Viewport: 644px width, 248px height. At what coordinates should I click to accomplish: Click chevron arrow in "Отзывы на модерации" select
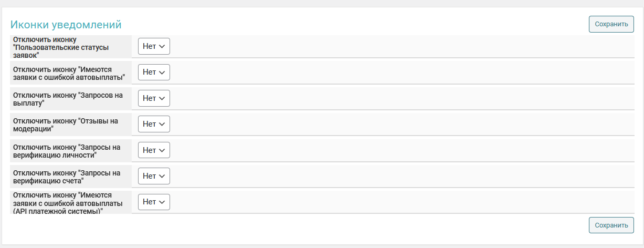pos(162,125)
